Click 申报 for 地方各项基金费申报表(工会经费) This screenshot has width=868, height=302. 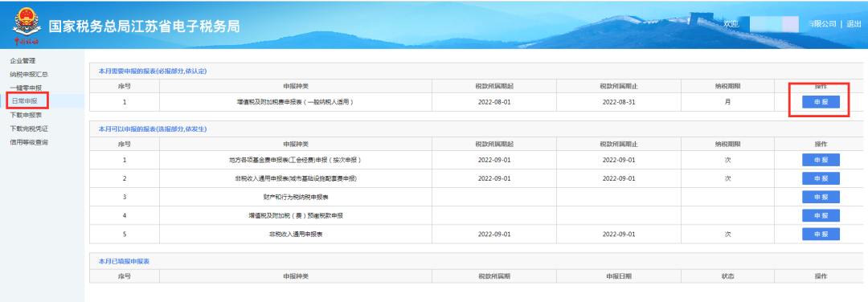pos(821,160)
